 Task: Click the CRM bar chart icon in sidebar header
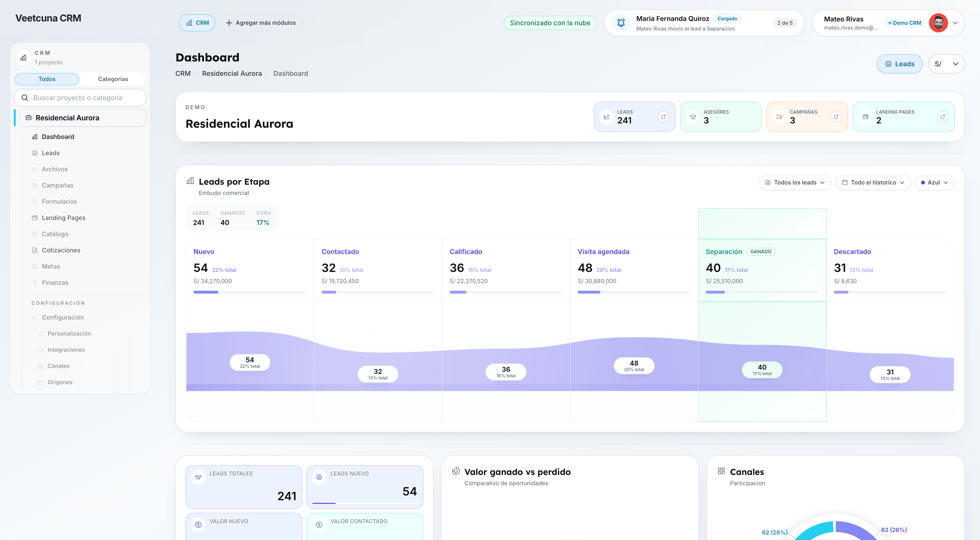tap(23, 57)
